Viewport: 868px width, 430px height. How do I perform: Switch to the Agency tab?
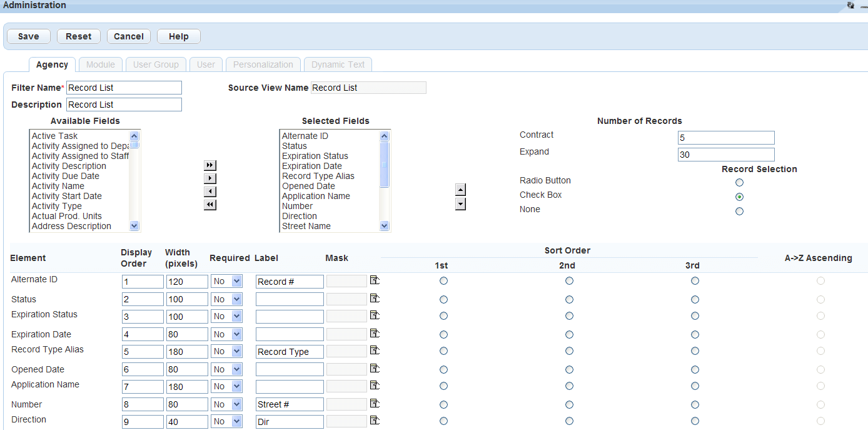click(52, 64)
